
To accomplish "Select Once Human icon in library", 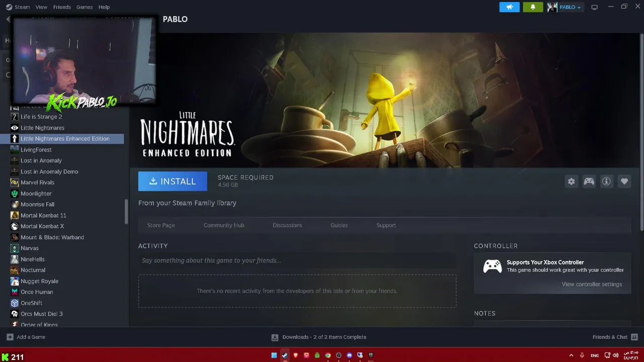I will [x=15, y=292].
